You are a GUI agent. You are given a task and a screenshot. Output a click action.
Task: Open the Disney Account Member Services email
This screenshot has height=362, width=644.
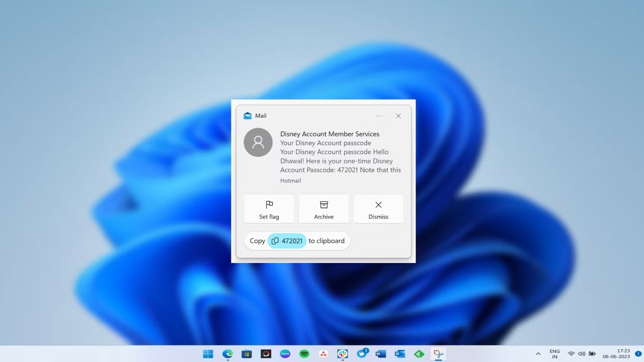(x=329, y=134)
